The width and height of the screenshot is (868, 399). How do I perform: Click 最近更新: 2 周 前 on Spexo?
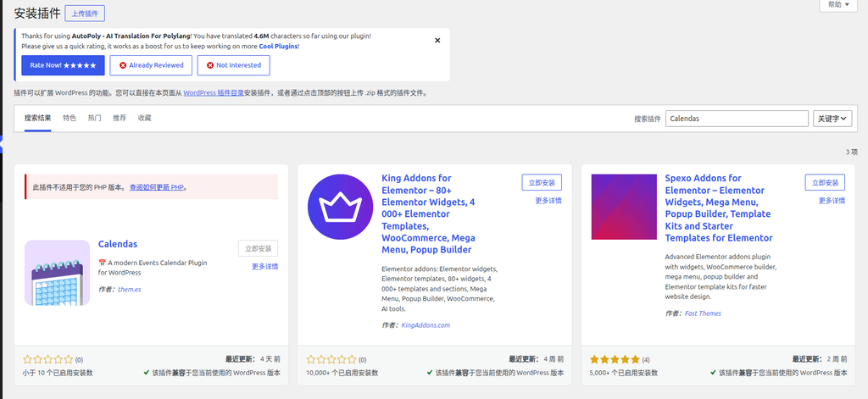(x=820, y=359)
